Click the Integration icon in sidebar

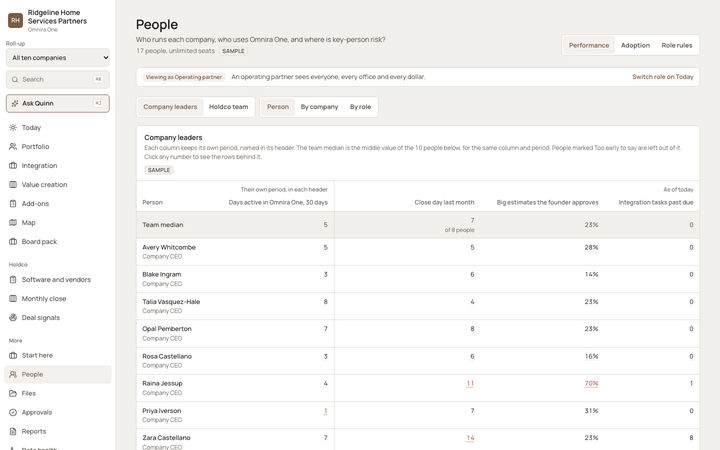click(x=13, y=165)
